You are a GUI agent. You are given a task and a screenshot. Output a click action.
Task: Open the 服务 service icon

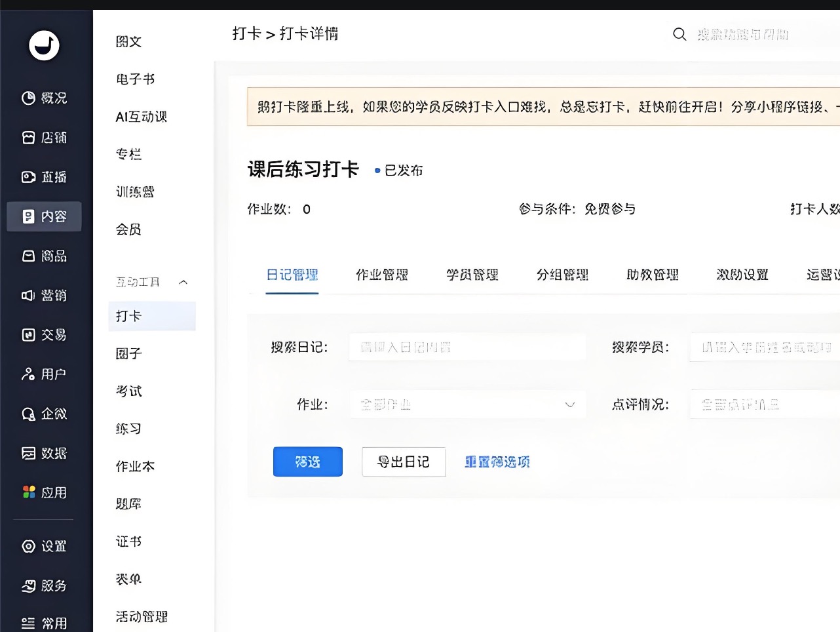[x=28, y=585]
